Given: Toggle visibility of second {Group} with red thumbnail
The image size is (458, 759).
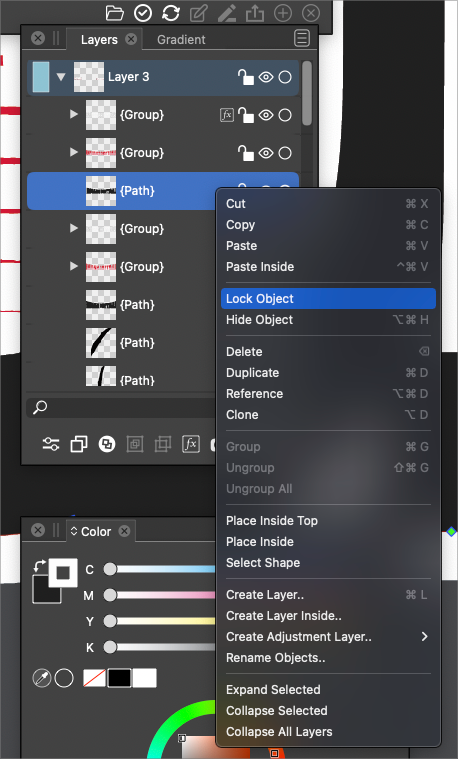Looking at the screenshot, I should click(x=266, y=153).
